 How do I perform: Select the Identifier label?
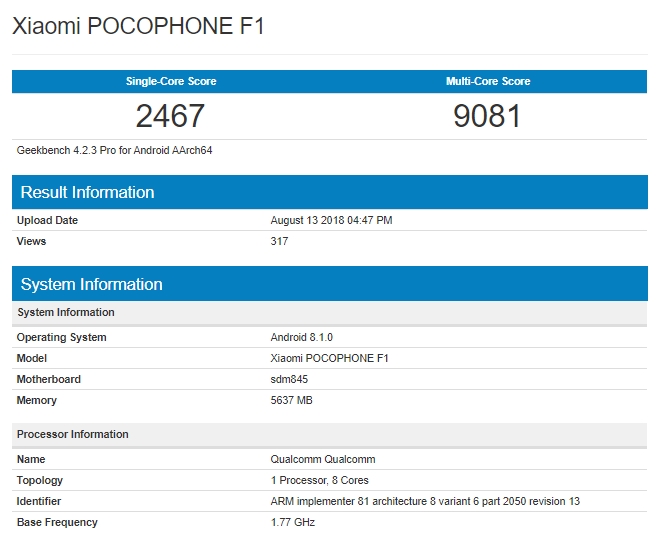39,501
